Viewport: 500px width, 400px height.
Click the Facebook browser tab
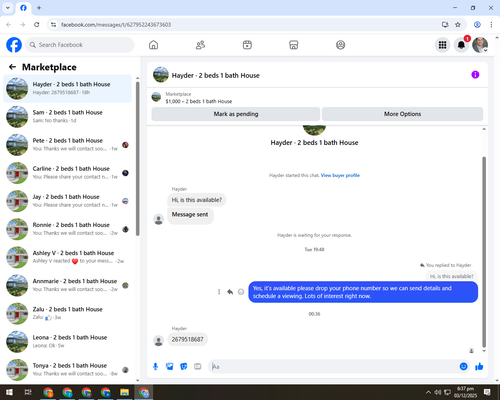23,8
